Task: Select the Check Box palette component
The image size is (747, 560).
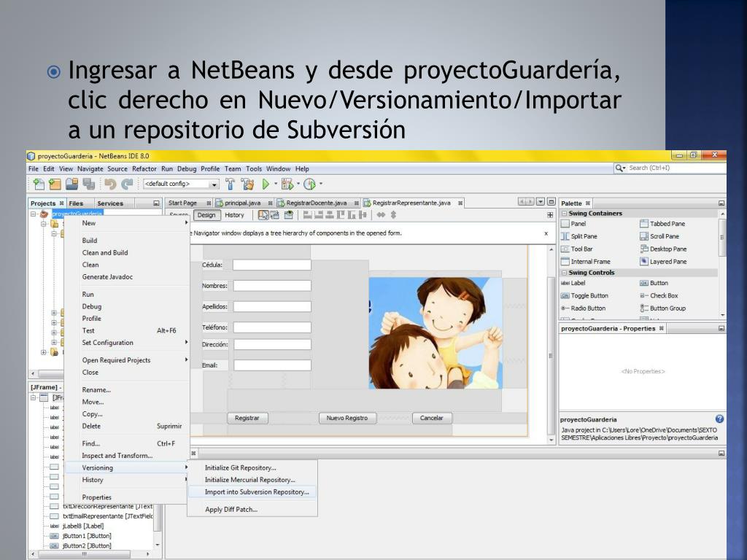Action: (x=659, y=296)
